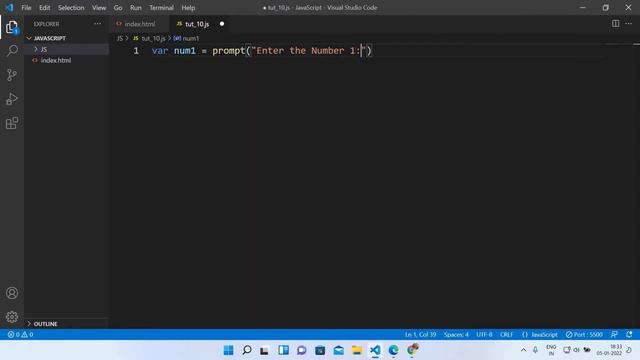
Task: Open the Help menu
Action: (188, 8)
